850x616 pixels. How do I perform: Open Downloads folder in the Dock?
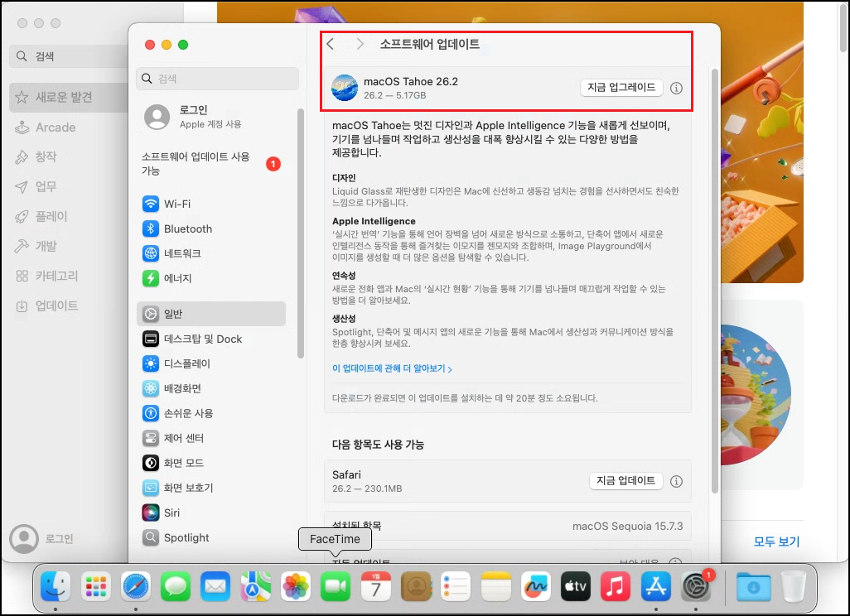point(754,586)
